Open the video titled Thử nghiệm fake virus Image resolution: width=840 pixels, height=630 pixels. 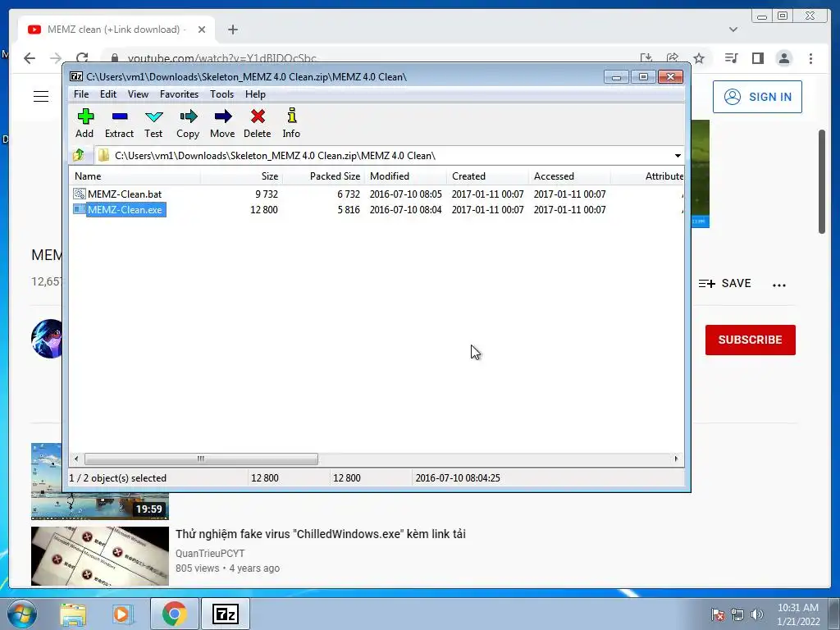click(x=321, y=534)
